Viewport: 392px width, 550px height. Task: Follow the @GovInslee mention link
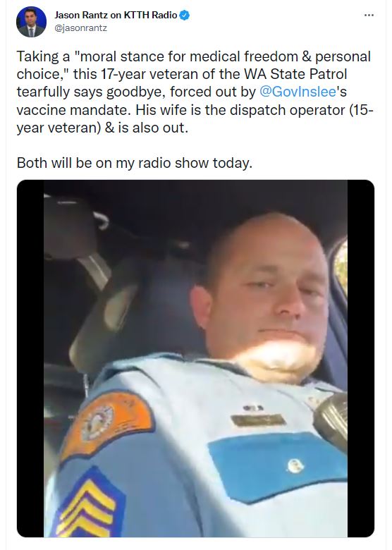click(298, 92)
